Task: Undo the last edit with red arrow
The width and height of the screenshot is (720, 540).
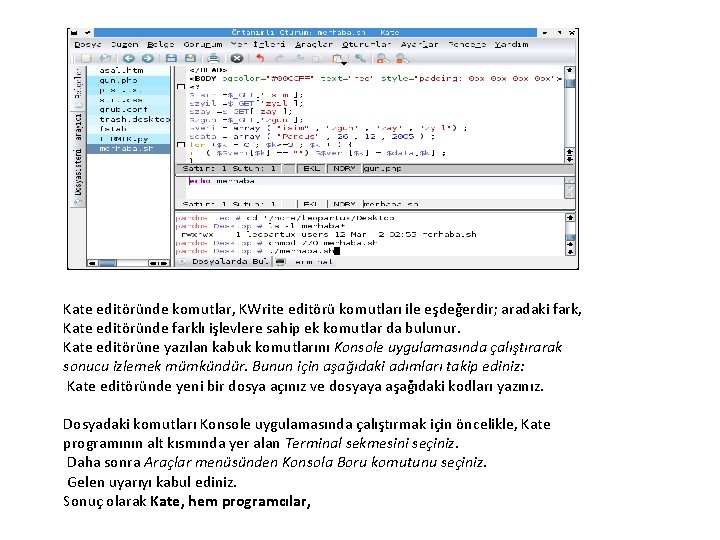Action: pos(260,58)
